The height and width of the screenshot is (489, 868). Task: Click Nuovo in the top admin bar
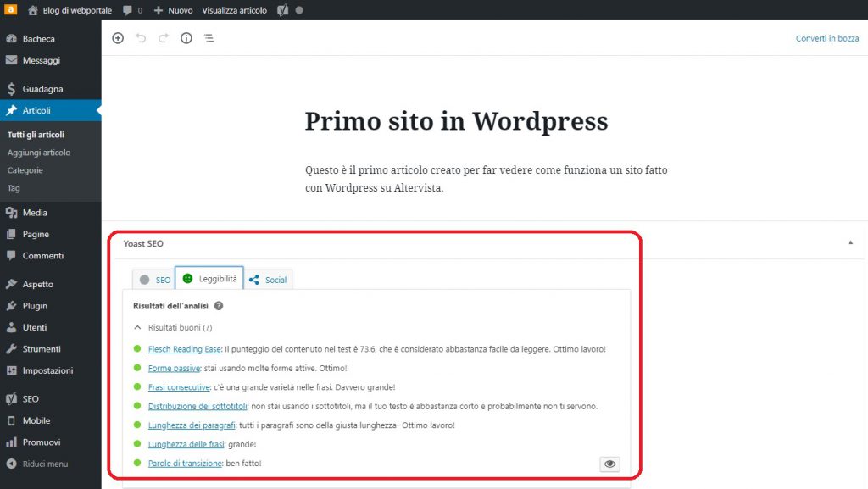[174, 11]
